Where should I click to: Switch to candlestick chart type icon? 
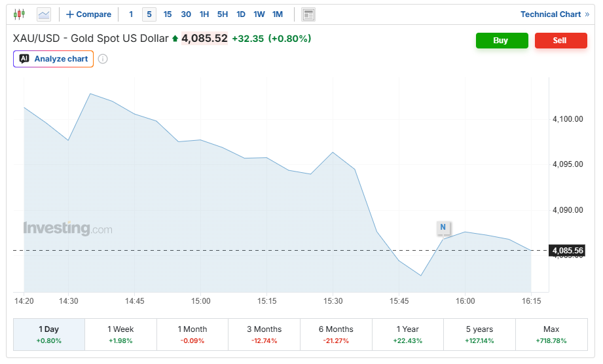tap(19, 14)
